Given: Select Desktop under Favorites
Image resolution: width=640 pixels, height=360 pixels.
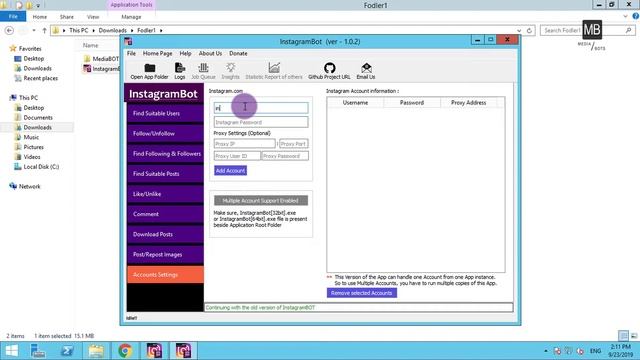Looking at the screenshot, I should [33, 59].
